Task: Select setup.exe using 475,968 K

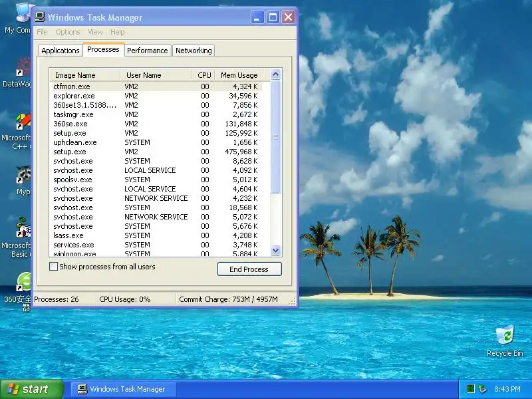Action: tap(156, 152)
